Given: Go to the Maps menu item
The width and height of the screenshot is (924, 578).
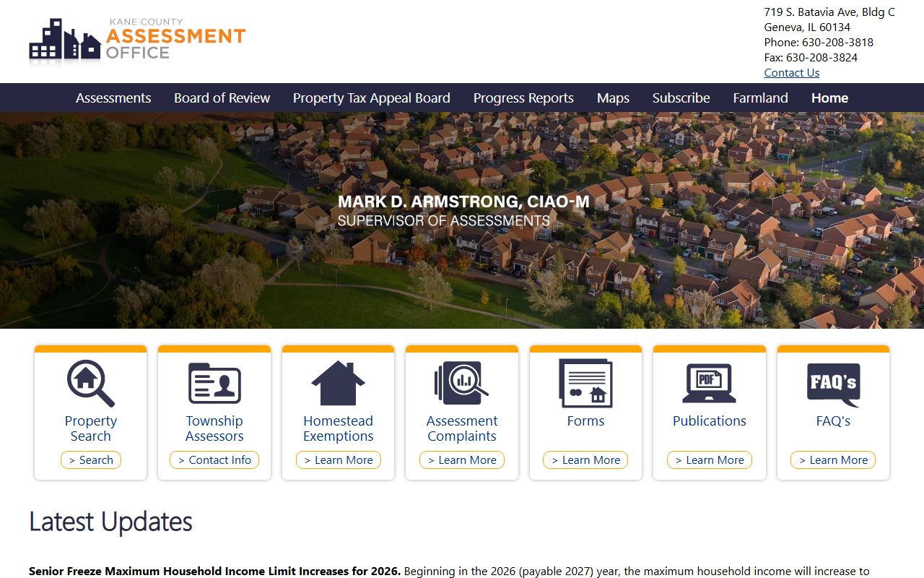Looking at the screenshot, I should (613, 98).
